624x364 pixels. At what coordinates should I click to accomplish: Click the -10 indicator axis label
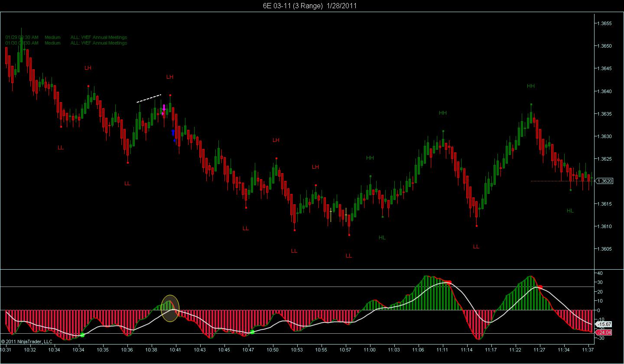point(600,319)
